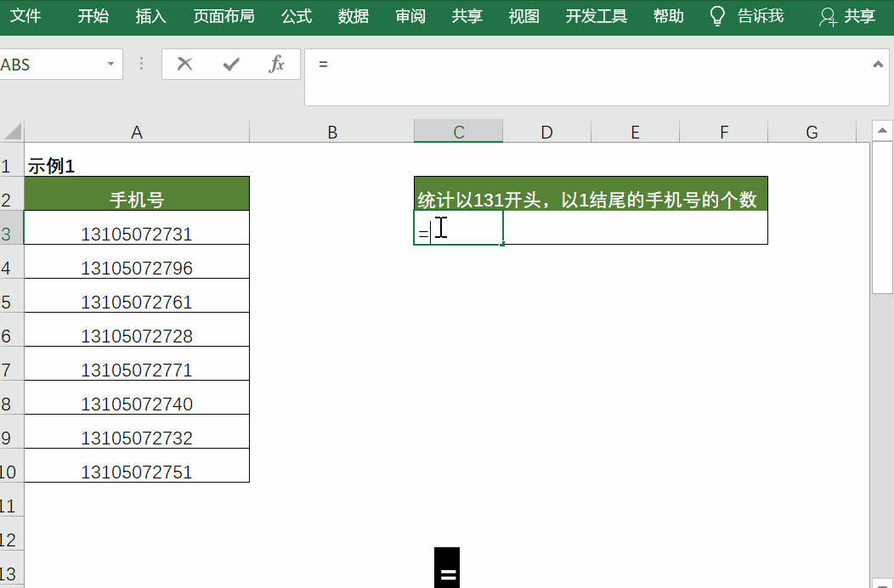Select column B header

point(331,132)
